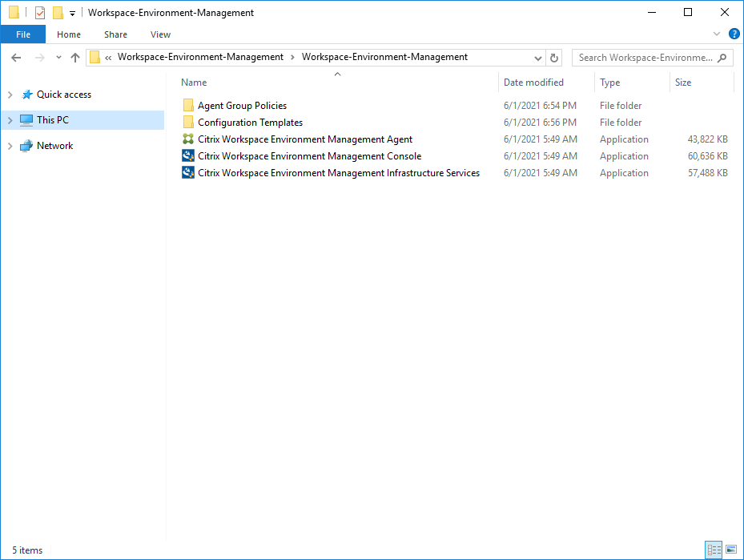The width and height of the screenshot is (744, 560).
Task: Open Citrix Workspace Environment Management Agent icon
Action: click(188, 139)
